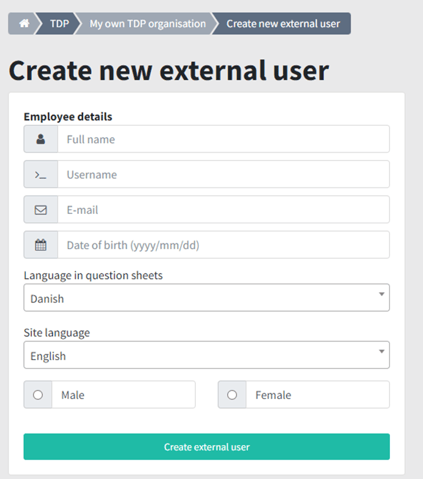Open the Language in question sheets dropdown
The height and width of the screenshot is (479, 423).
click(x=207, y=298)
